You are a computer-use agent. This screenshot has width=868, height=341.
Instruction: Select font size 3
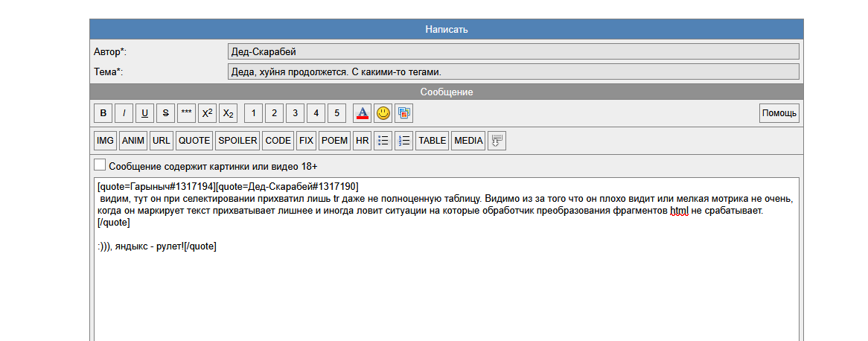296,113
